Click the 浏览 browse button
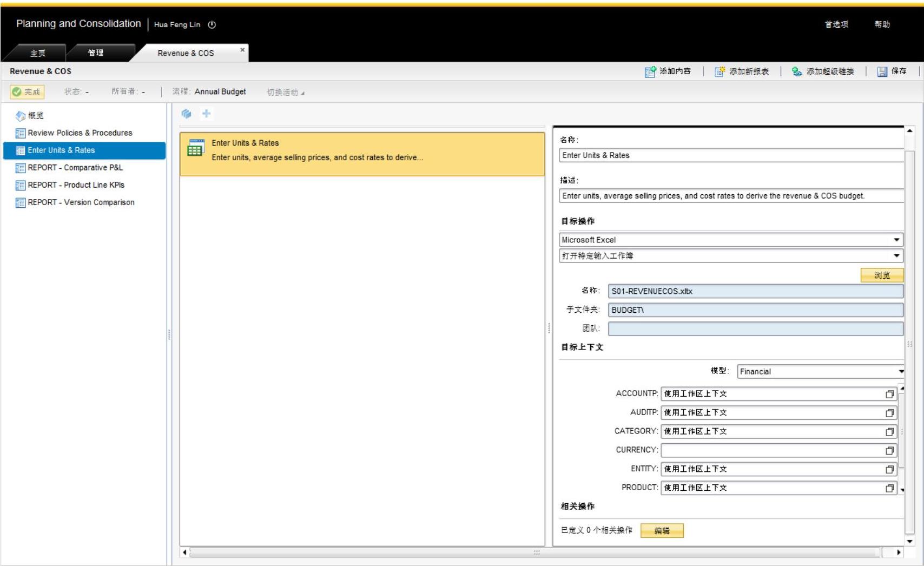 coord(882,275)
